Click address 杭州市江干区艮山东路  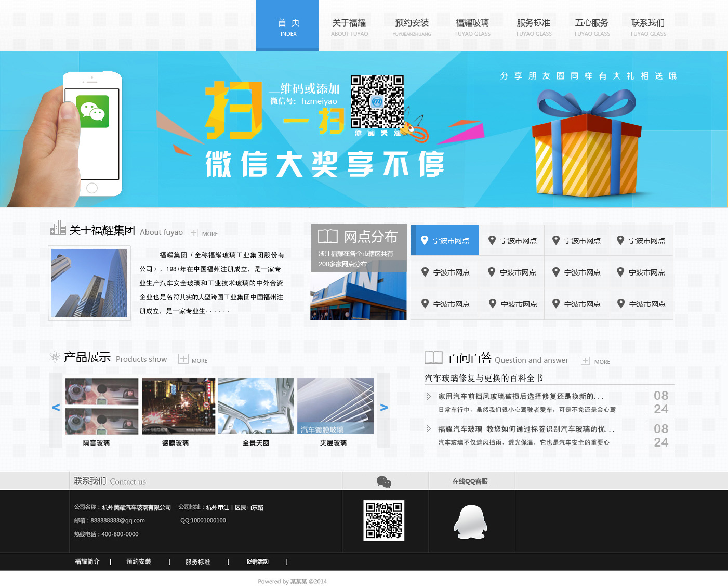click(235, 507)
